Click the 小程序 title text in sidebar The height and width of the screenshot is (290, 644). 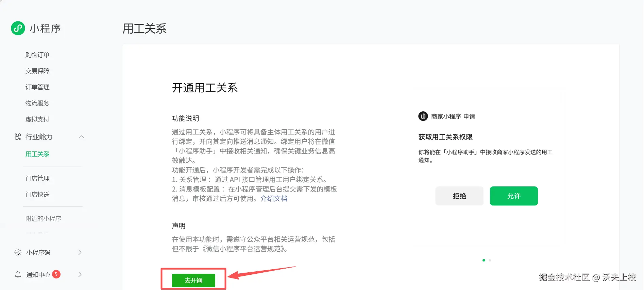[x=45, y=28]
